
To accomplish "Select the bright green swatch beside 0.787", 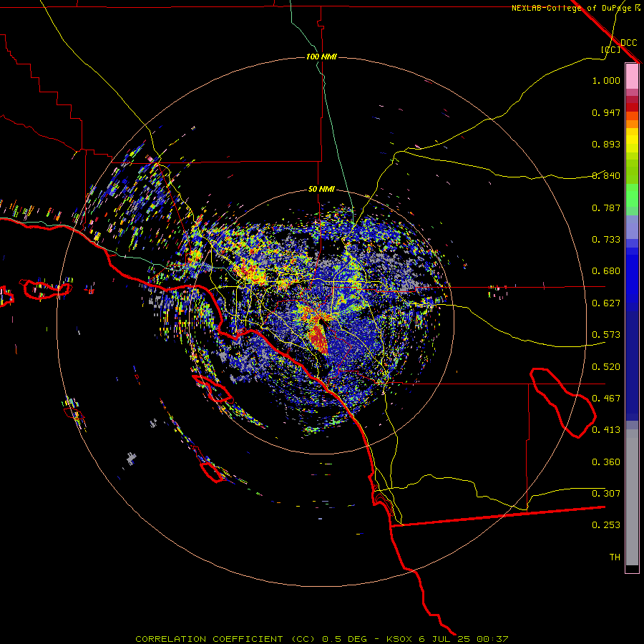I will coord(632,197).
